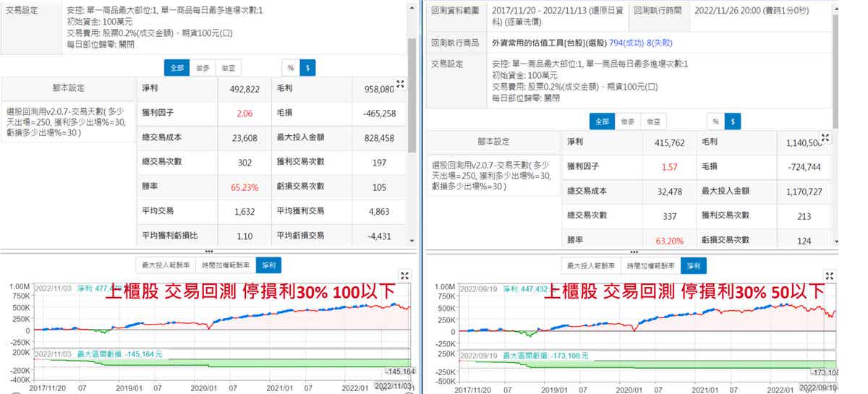This screenshot has width=868, height=394.
Task: Click left panel splitter dots handle
Action: tap(208, 250)
